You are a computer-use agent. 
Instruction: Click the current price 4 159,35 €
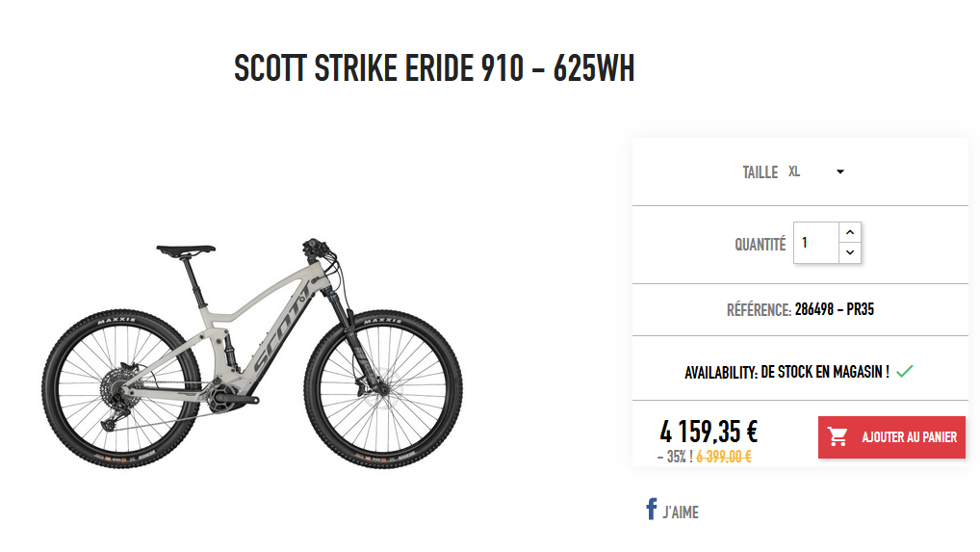(x=709, y=433)
